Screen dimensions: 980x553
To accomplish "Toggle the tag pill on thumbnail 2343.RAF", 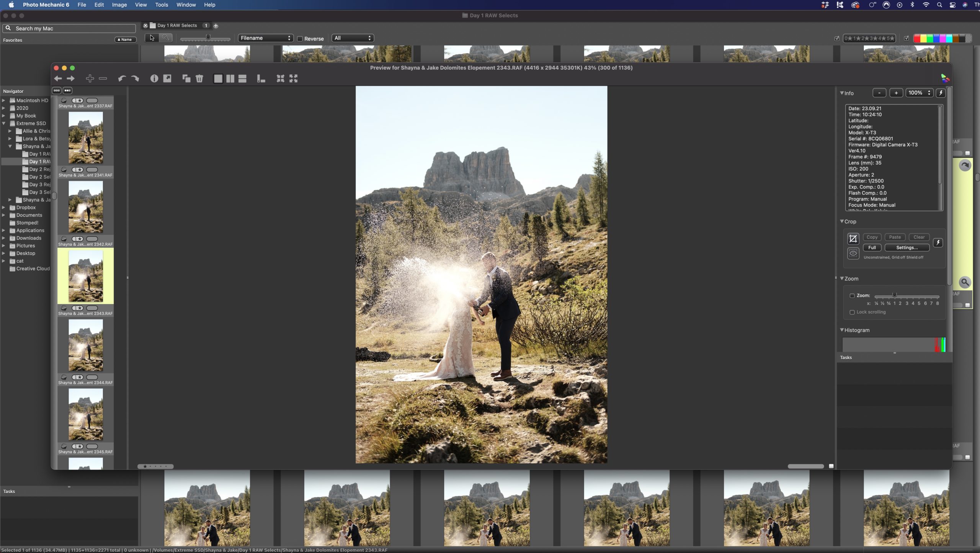I will 92,308.
